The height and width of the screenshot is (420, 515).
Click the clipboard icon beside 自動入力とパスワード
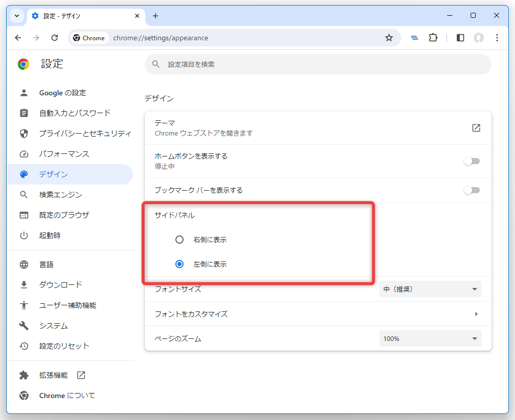click(24, 113)
